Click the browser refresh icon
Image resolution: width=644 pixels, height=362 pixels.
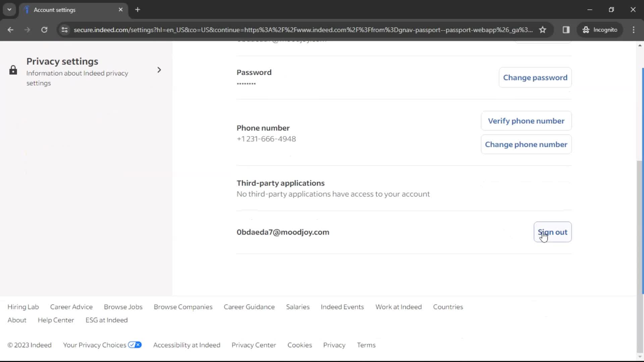44,29
